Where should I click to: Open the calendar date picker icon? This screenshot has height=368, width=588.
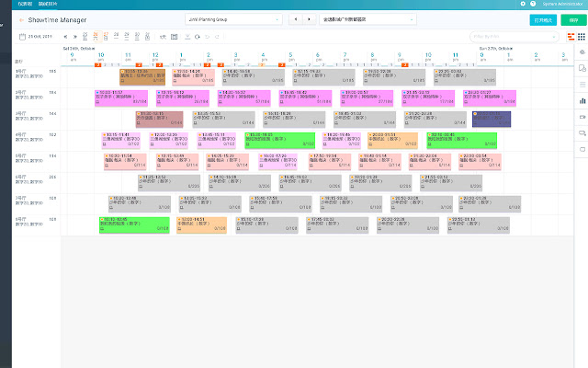[22, 36]
